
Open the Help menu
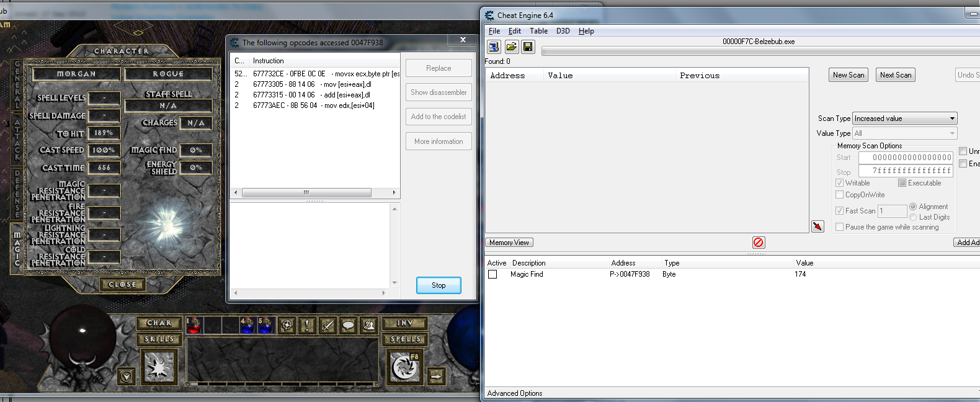pos(586,31)
